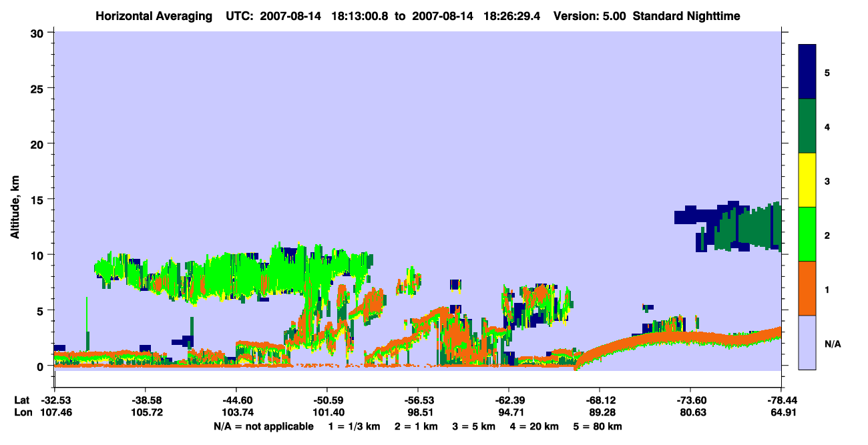Click the y-axis tick label 25
The image size is (868, 445).
pos(39,88)
